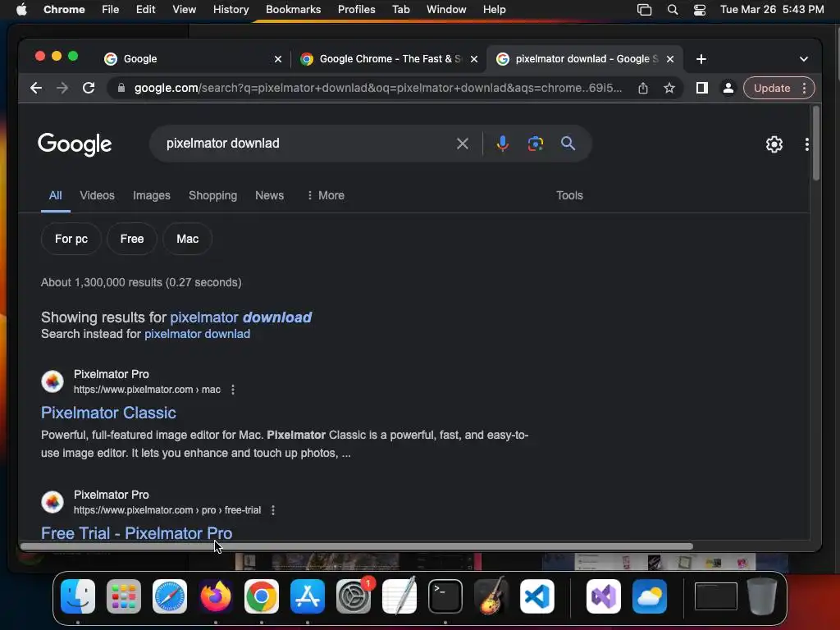Screen dimensions: 840x630
Task: Open App Store from the Dock
Action: [308, 596]
